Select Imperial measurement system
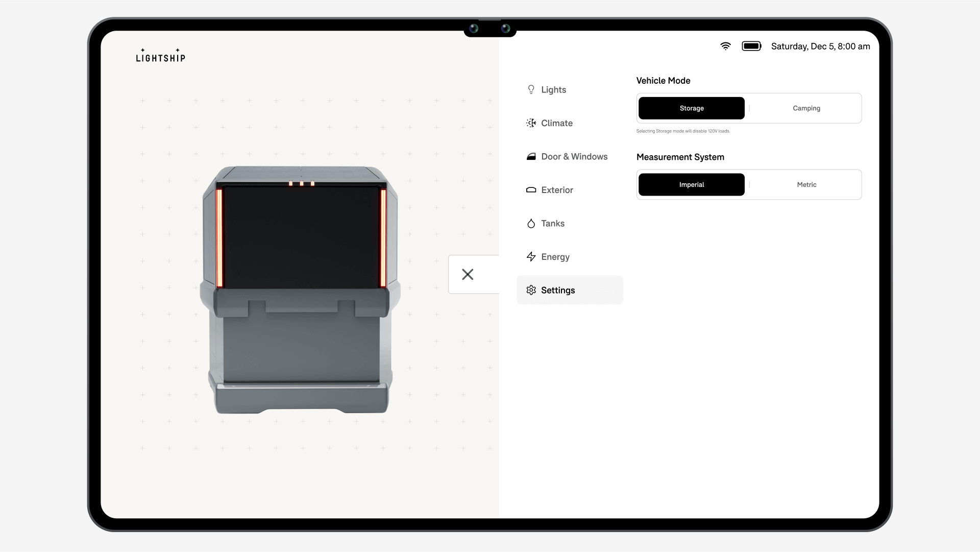This screenshot has width=980, height=552. [x=691, y=185]
